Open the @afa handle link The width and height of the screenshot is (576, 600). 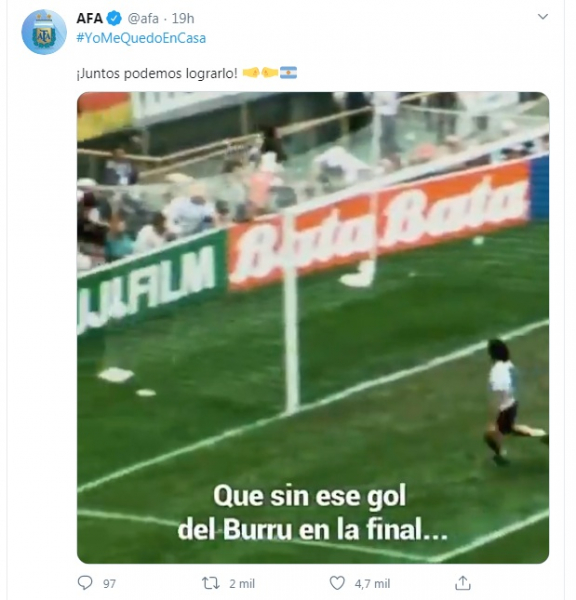143,18
